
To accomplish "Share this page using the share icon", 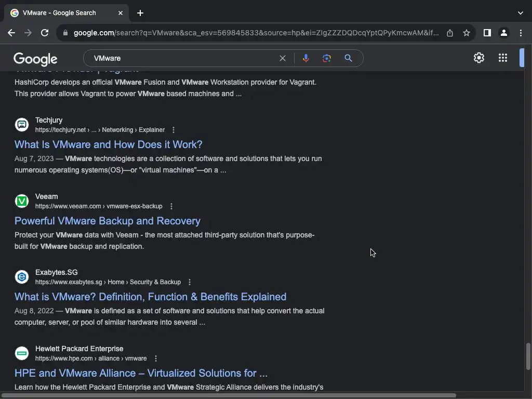I will click(450, 33).
